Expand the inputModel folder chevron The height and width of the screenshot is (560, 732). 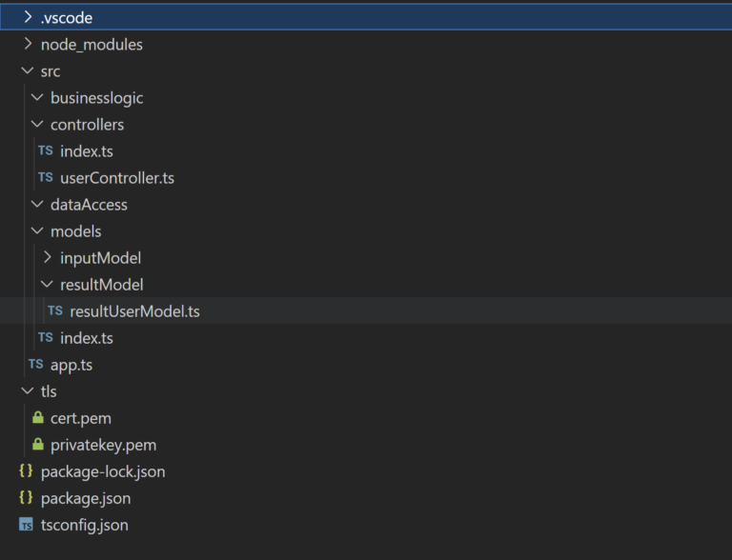[47, 257]
